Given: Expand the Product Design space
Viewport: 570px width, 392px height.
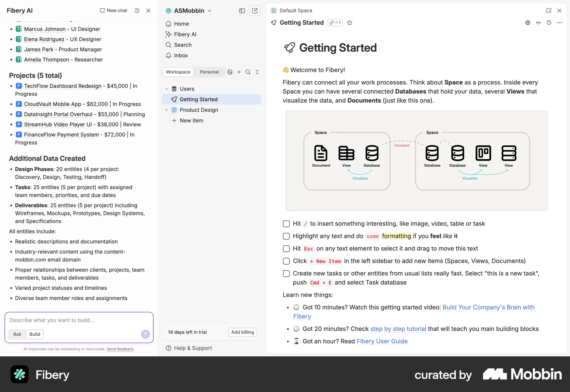Looking at the screenshot, I should (x=167, y=110).
